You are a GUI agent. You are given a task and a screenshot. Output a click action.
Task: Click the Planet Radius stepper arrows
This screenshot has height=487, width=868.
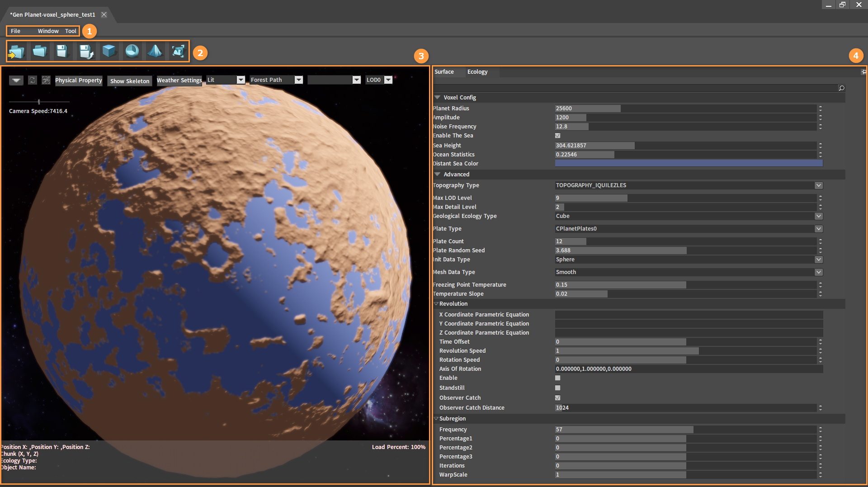820,109
